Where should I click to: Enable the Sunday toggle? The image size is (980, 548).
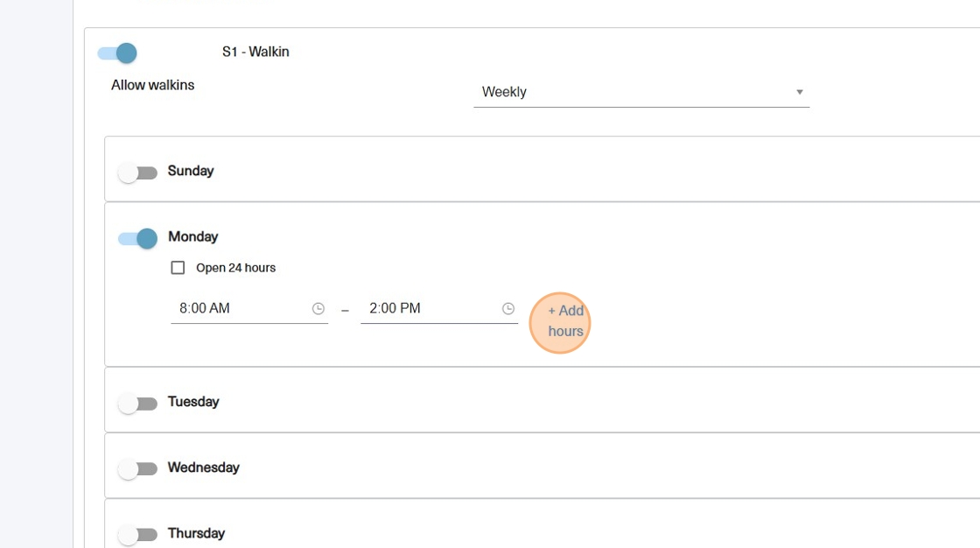(x=137, y=172)
